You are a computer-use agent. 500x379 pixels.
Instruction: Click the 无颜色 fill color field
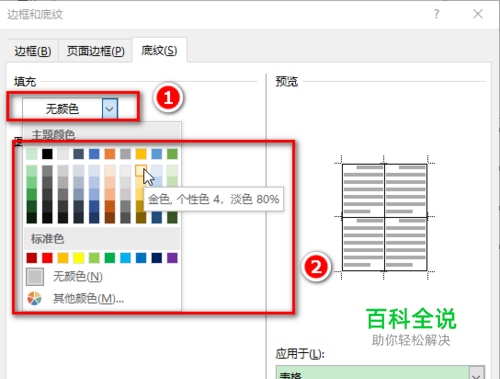62,109
